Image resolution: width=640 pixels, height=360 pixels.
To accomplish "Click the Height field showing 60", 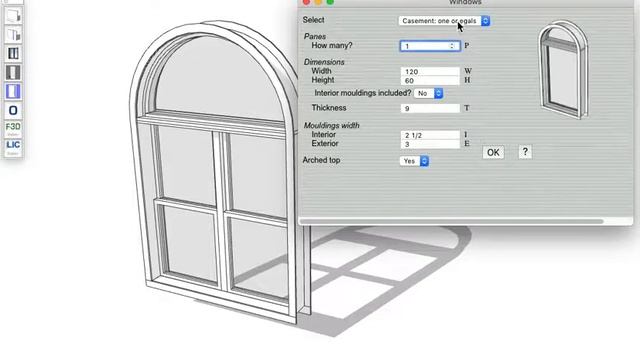I will [x=430, y=81].
